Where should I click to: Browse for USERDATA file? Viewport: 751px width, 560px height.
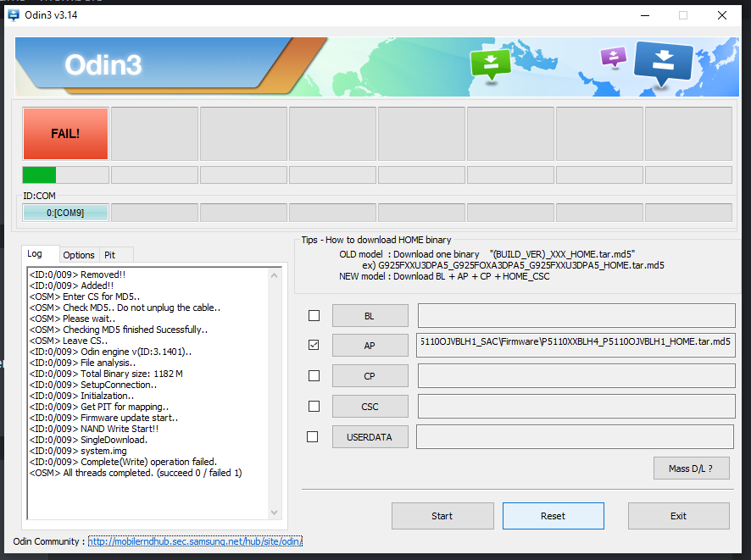click(x=370, y=437)
